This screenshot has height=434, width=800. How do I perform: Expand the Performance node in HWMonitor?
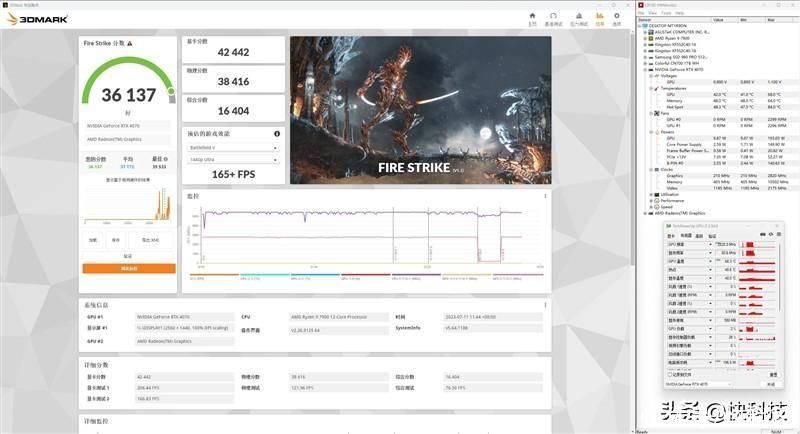pyautogui.click(x=651, y=200)
